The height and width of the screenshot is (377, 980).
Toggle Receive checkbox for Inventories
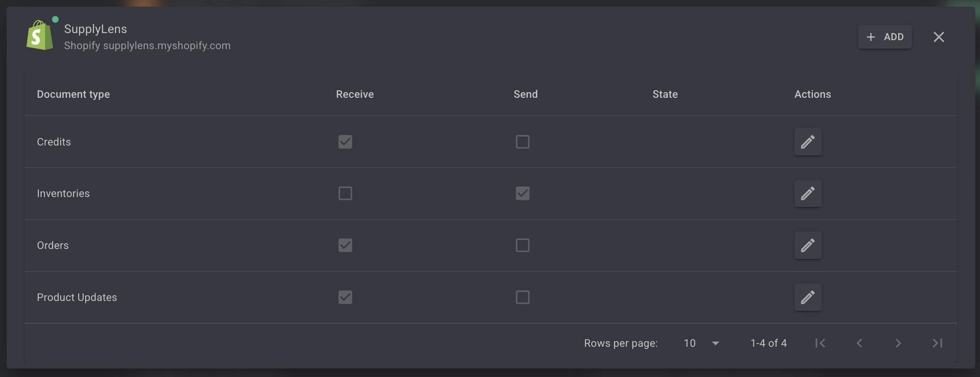click(x=345, y=193)
